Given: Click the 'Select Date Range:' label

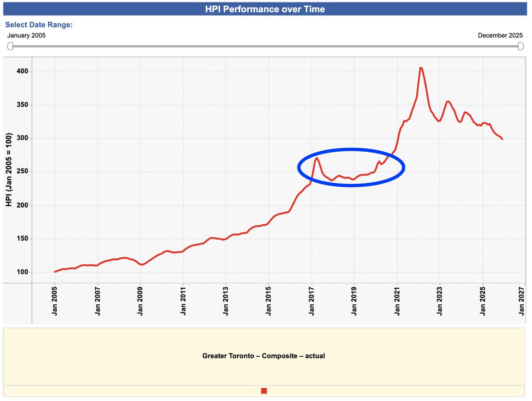Looking at the screenshot, I should point(39,24).
